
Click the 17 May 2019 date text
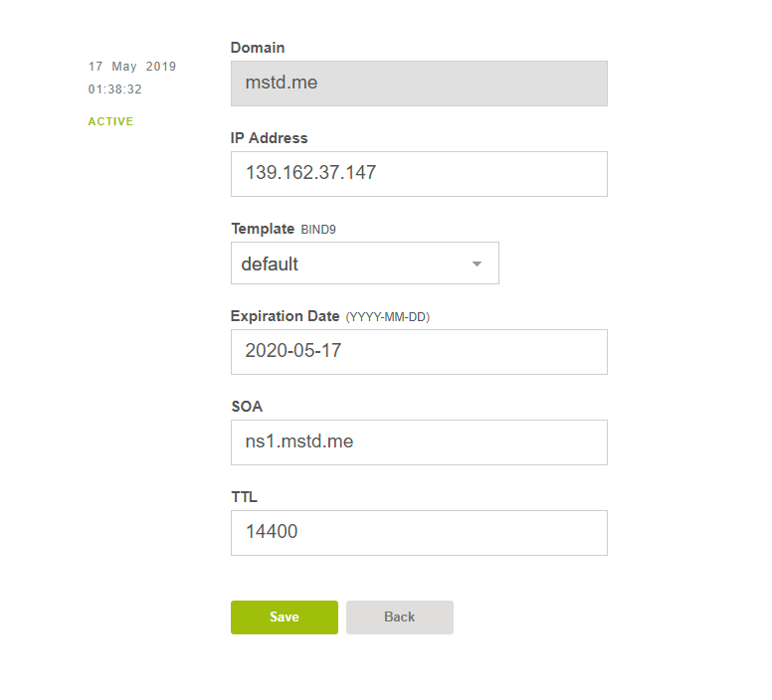tap(132, 67)
